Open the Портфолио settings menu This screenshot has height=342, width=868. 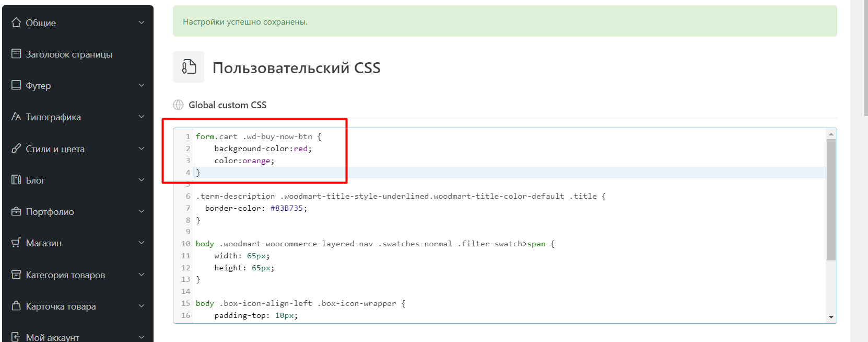click(78, 211)
